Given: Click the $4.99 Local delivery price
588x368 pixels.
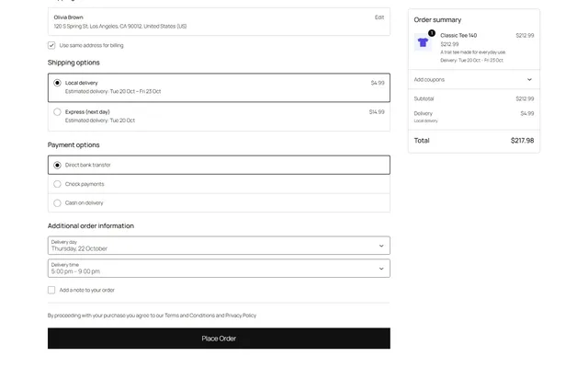Looking at the screenshot, I should pos(378,83).
